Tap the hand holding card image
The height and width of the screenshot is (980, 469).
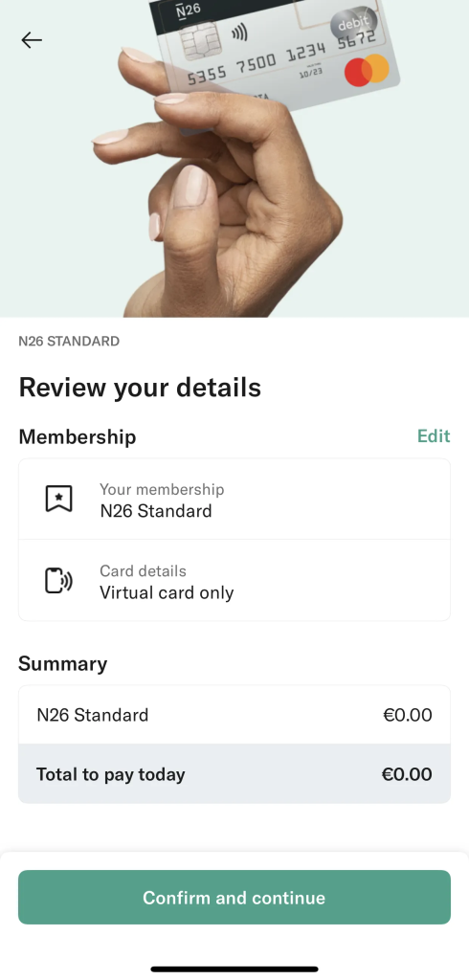tap(234, 159)
